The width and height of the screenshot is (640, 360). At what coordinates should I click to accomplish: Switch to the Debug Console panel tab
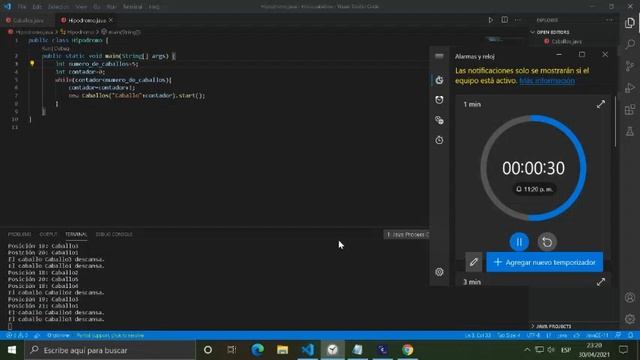pyautogui.click(x=114, y=234)
